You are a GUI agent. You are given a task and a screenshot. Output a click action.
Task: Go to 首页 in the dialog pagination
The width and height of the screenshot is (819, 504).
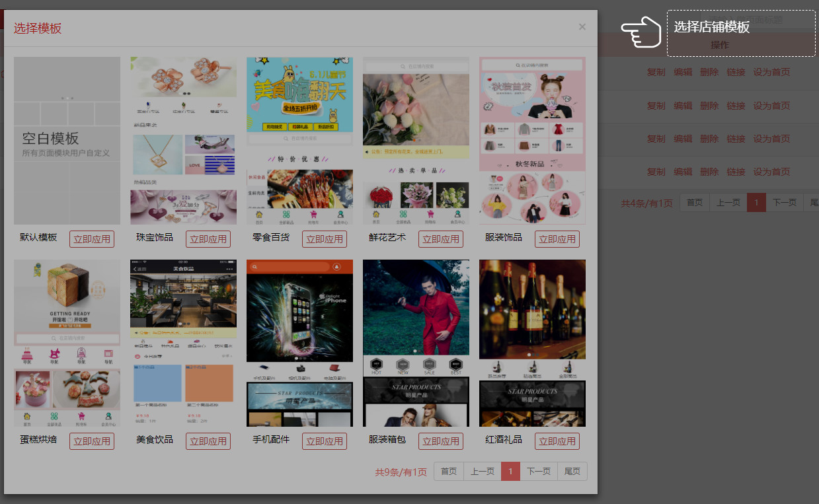pyautogui.click(x=449, y=472)
